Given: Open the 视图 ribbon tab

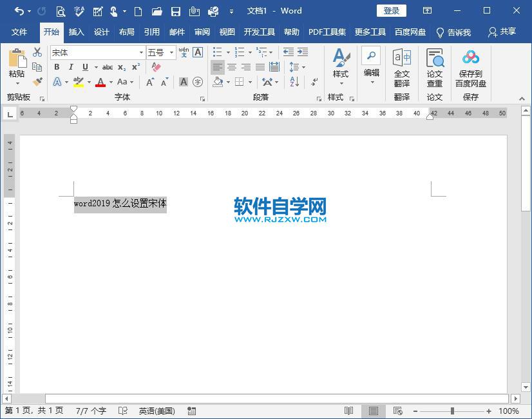Looking at the screenshot, I should (227, 32).
